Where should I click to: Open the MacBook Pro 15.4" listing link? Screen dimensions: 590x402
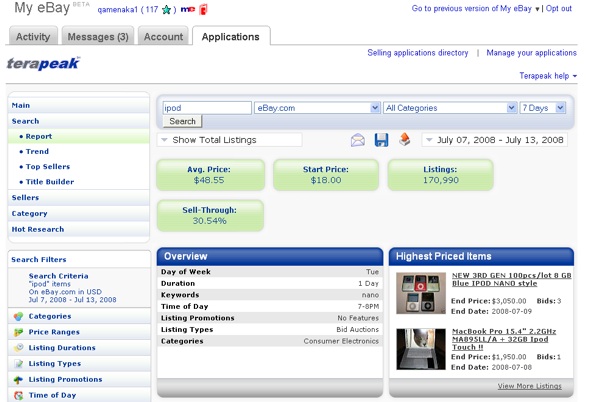click(x=503, y=339)
